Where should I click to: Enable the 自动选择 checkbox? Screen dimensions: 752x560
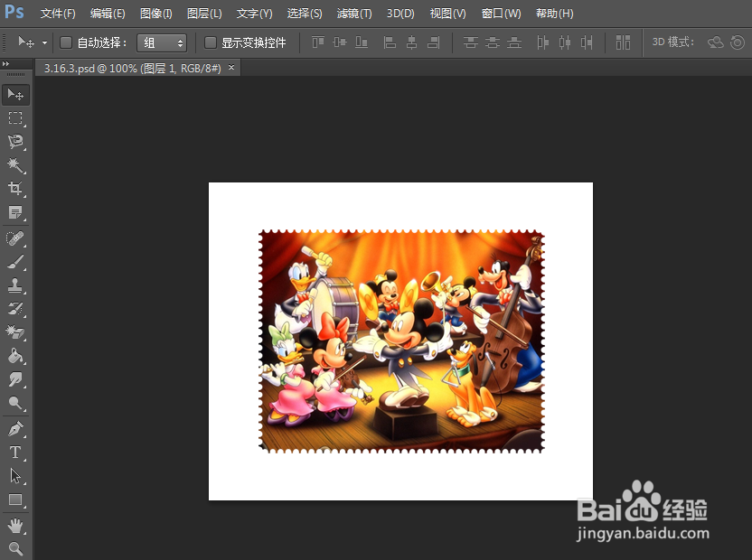click(66, 42)
